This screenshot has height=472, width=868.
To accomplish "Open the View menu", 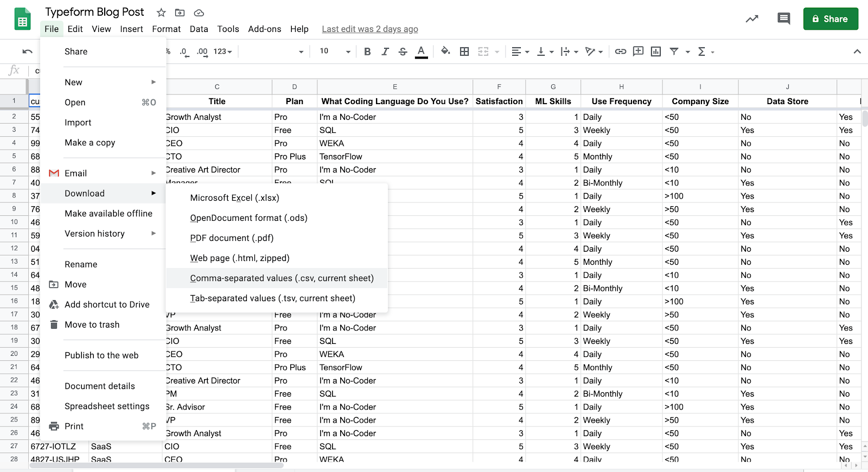I will pos(101,29).
